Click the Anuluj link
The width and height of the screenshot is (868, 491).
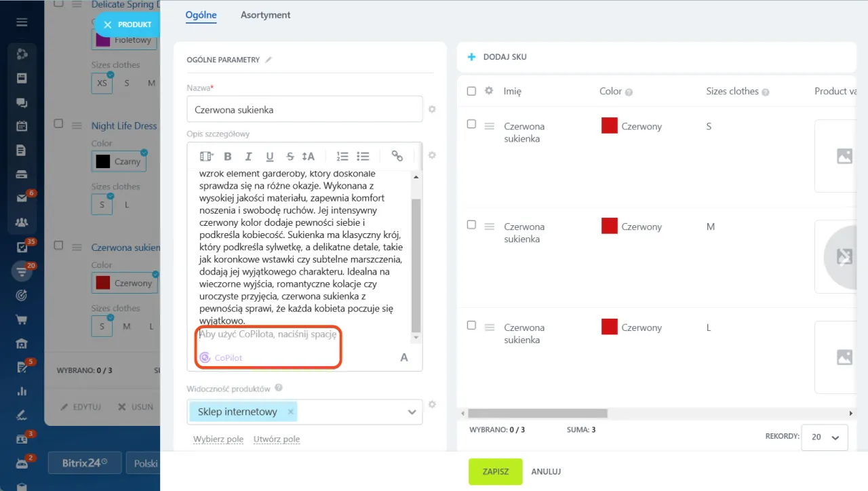coord(546,471)
